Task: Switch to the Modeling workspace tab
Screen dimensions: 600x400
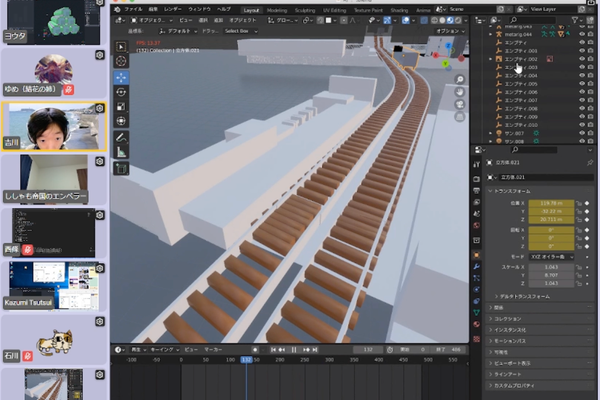Action: (x=277, y=10)
